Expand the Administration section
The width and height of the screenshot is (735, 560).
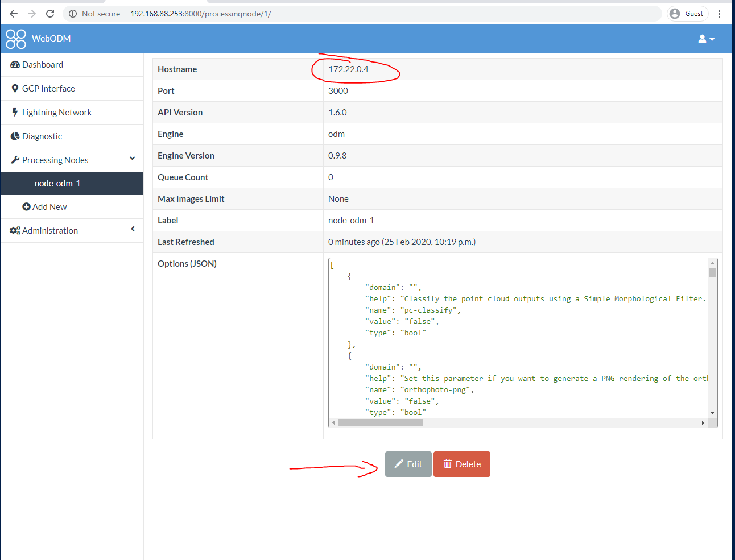[x=133, y=230]
